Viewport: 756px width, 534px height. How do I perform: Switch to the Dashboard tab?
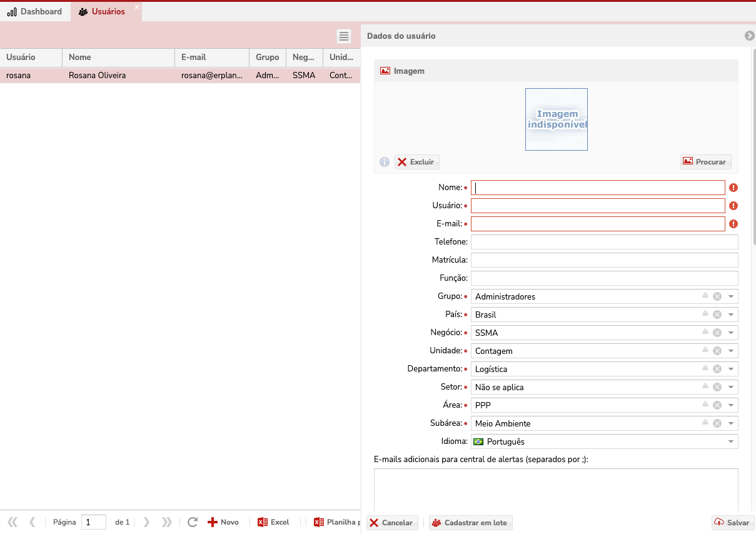tap(35, 12)
